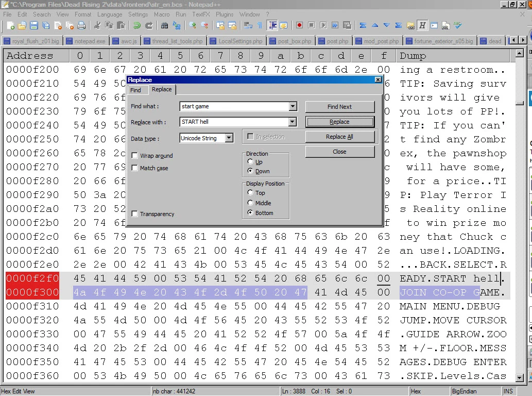Click the Close All toolbar icon

[70, 25]
